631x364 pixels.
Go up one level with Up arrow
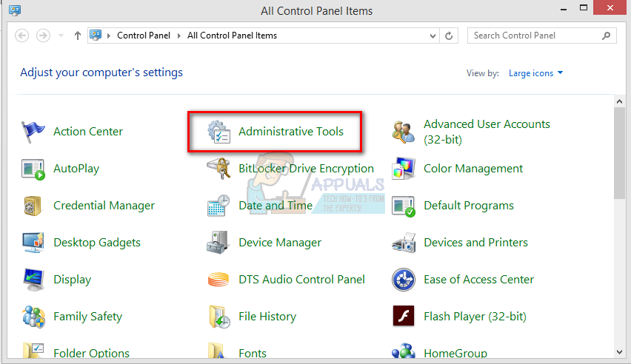click(78, 36)
